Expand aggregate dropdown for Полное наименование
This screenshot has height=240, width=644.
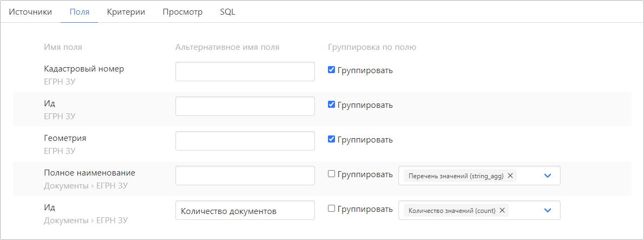point(547,176)
